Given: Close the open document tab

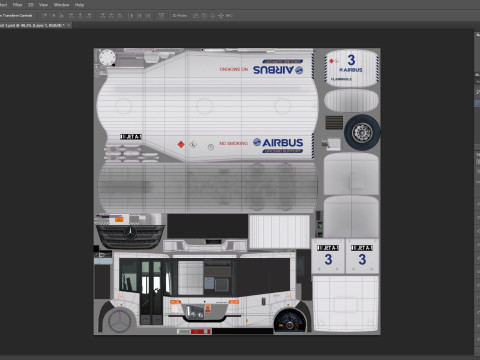Looking at the screenshot, I should [69, 25].
